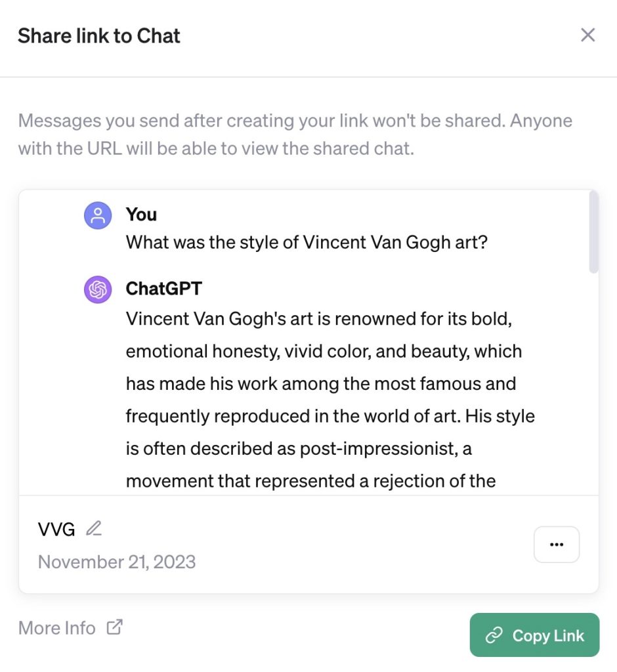
Task: Click the notice about messages not being shared
Action: pyautogui.click(x=295, y=135)
